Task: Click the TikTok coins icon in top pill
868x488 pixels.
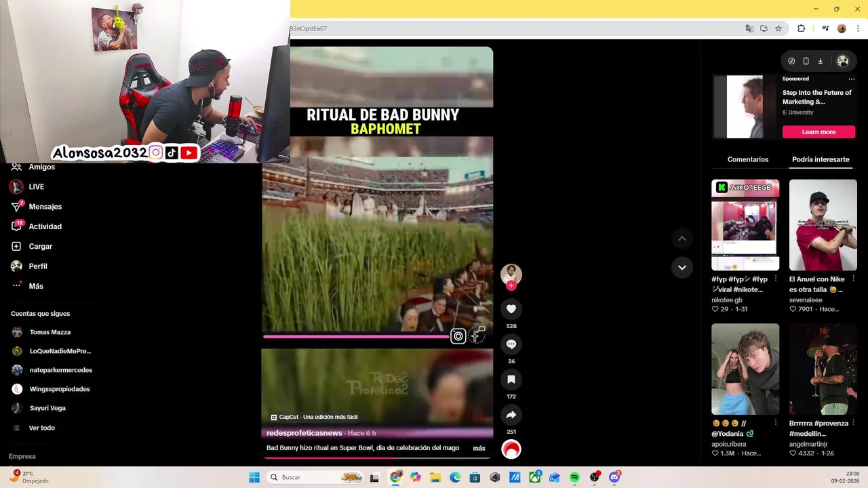Action: click(x=791, y=61)
